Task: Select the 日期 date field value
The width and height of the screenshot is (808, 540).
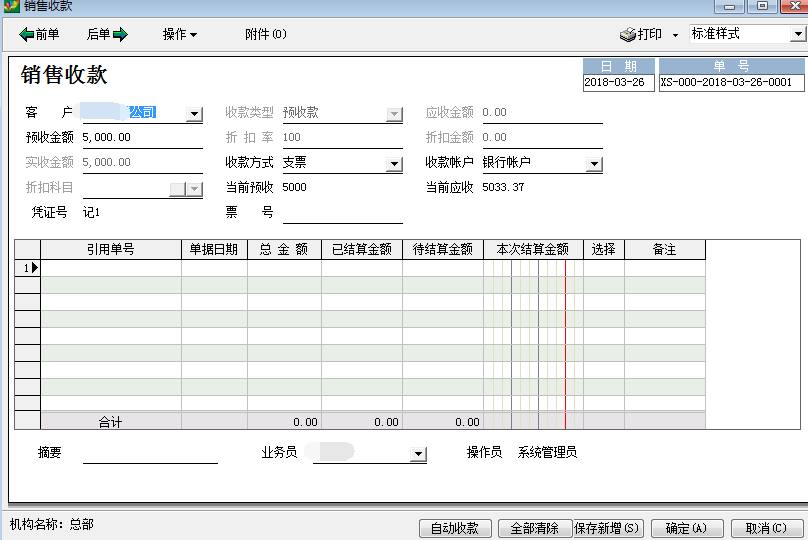Action: 617,83
